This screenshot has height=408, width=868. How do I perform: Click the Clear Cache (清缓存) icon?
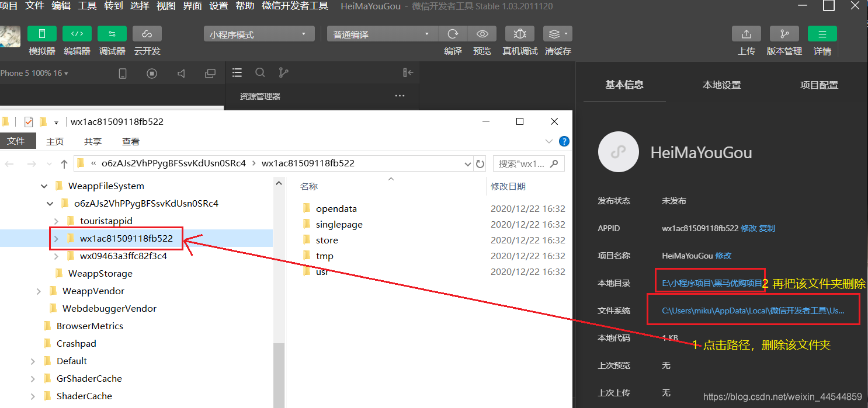(x=558, y=34)
